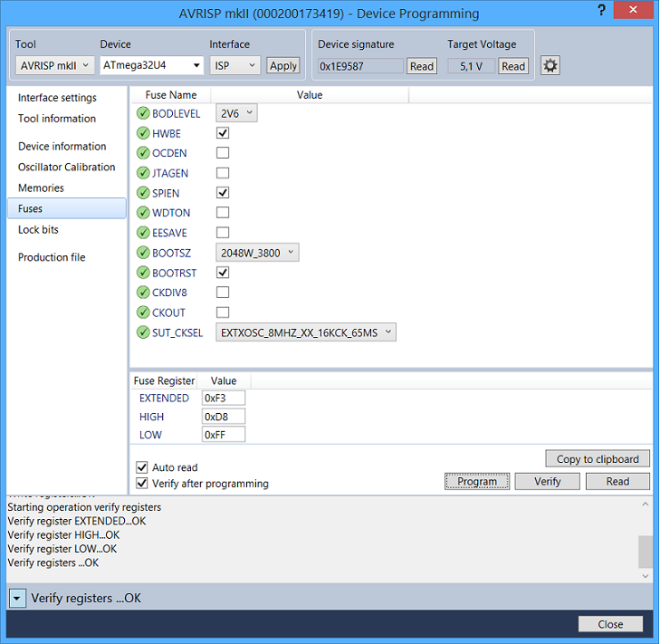Click the Fuse Register column header
660x644 pixels.
[164, 380]
